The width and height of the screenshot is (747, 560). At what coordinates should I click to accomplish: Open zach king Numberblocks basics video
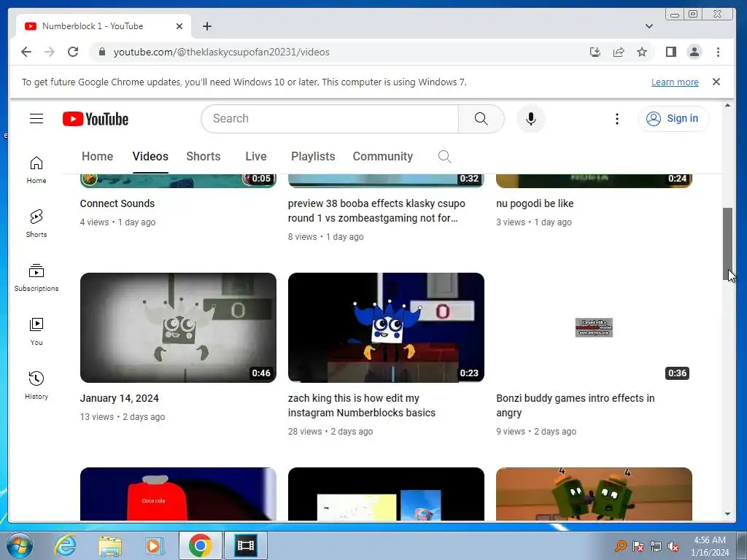362,405
